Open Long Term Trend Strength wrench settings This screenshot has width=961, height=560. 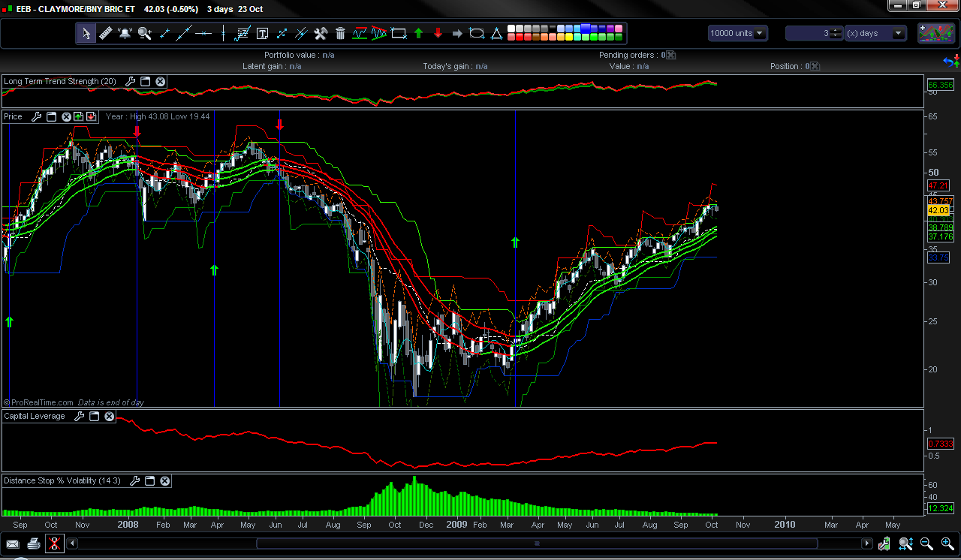(x=130, y=81)
